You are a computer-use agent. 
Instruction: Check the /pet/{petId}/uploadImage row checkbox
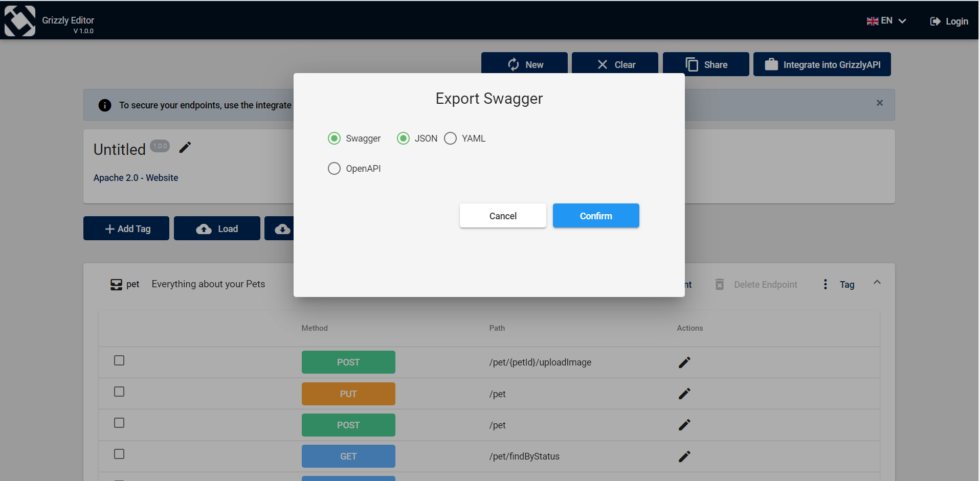click(119, 360)
